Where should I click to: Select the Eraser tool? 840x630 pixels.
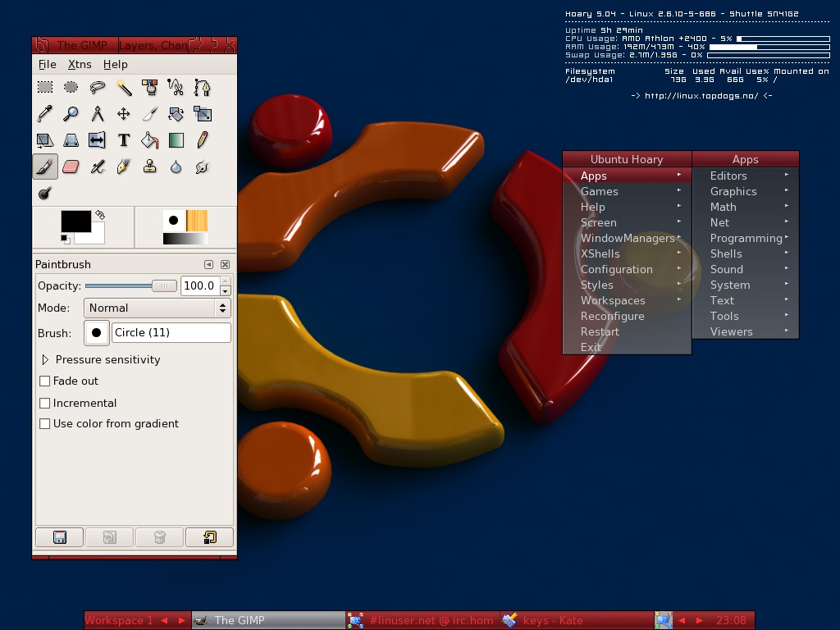pos(71,167)
